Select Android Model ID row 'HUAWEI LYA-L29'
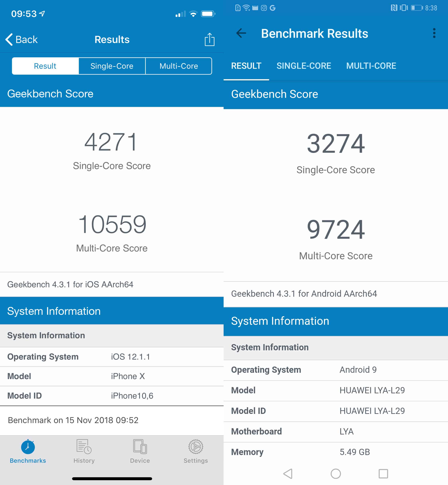 tap(336, 411)
